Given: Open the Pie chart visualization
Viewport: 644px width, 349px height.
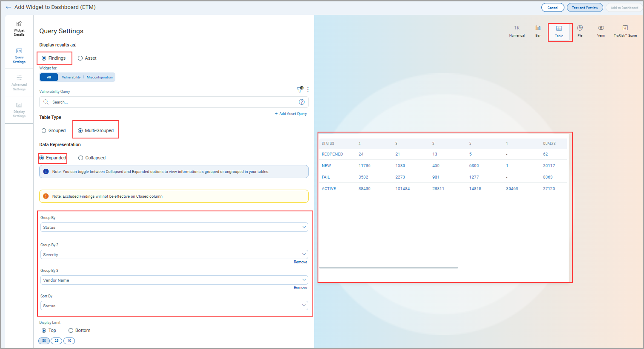Looking at the screenshot, I should tap(580, 31).
